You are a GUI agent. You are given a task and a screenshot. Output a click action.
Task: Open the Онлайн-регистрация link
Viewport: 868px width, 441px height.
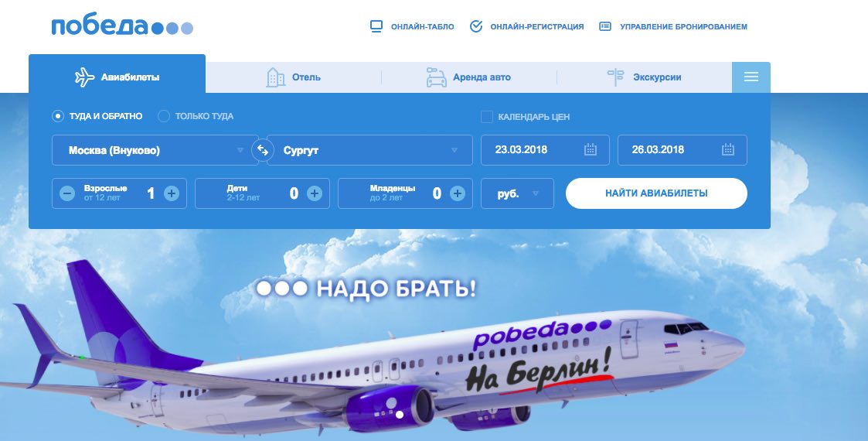527,26
